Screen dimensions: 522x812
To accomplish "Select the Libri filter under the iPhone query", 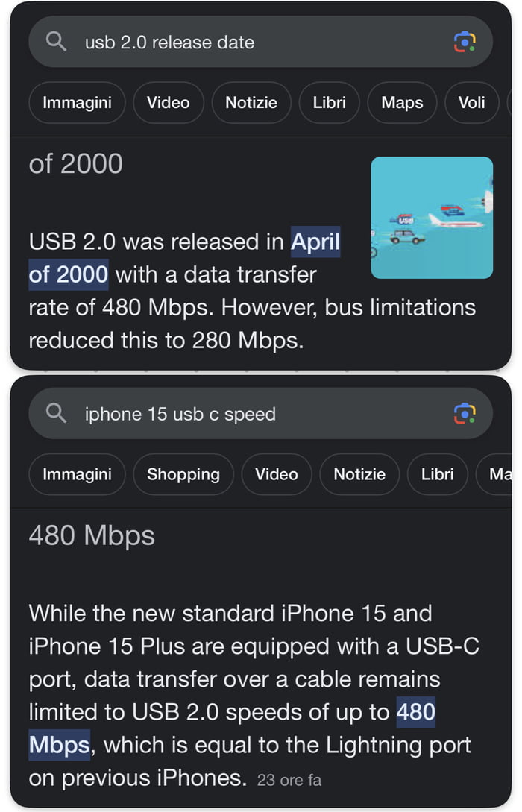I will tap(438, 474).
